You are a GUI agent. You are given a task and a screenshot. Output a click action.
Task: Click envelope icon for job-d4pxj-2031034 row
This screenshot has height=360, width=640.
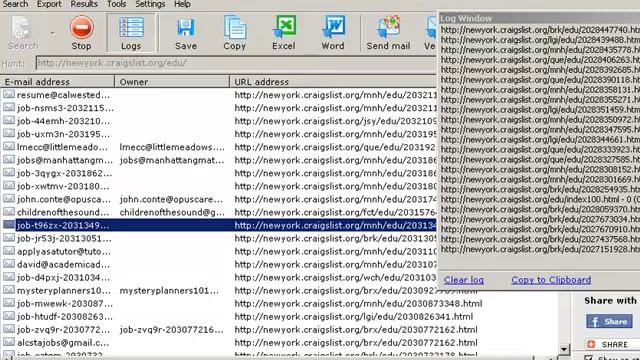(x=9, y=278)
